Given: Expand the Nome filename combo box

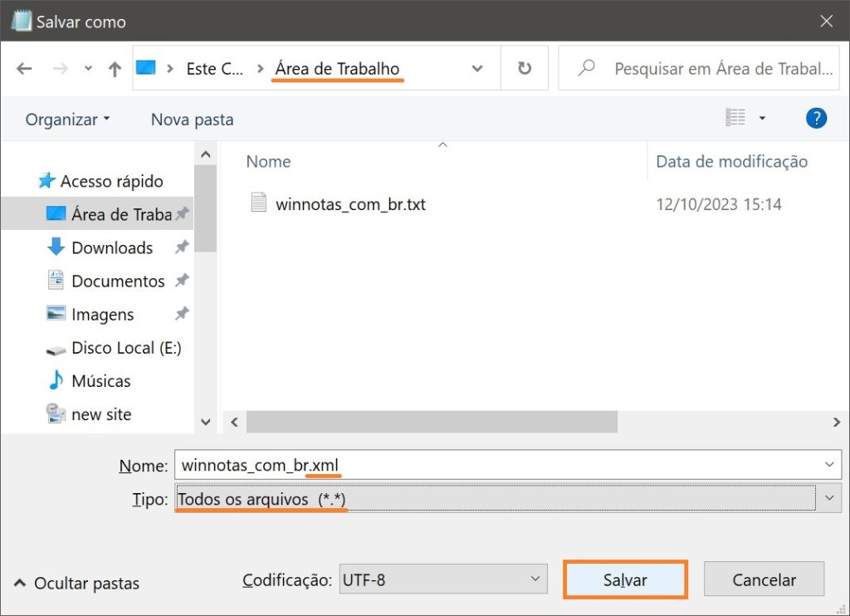Looking at the screenshot, I should tap(829, 464).
